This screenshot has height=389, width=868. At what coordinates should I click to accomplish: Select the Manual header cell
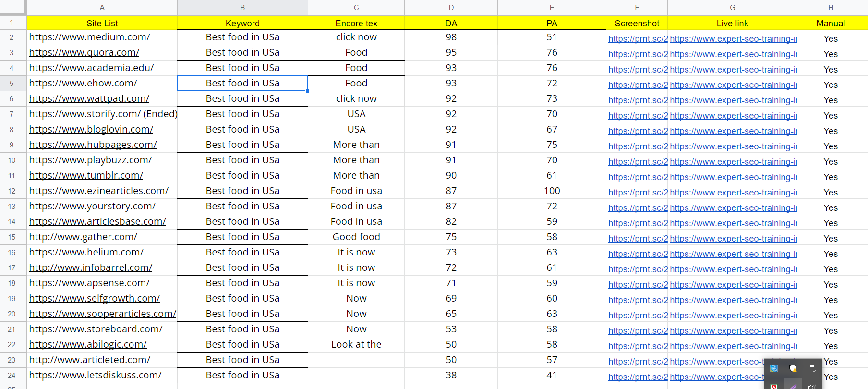point(831,23)
